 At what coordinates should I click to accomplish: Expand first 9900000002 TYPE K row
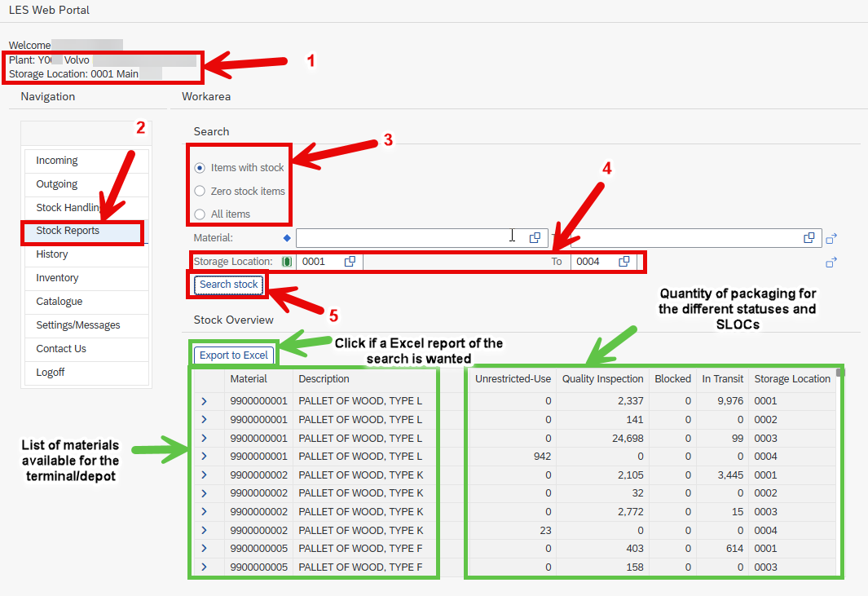coord(205,475)
